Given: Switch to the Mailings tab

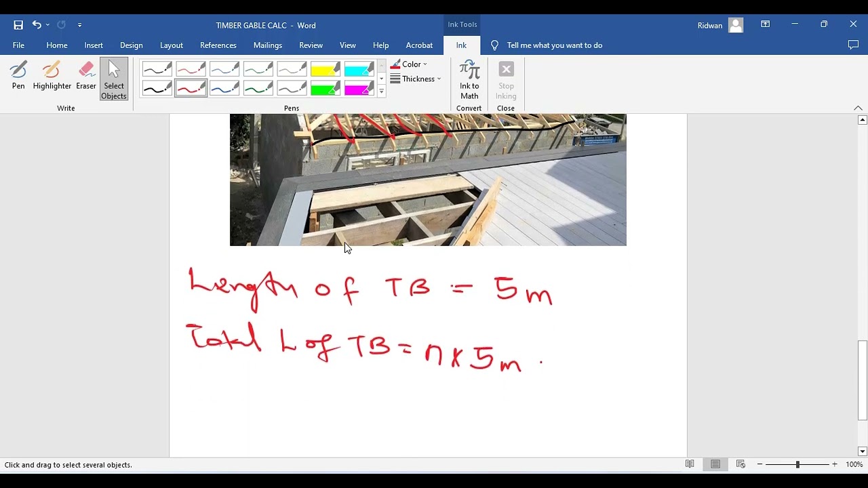Looking at the screenshot, I should pyautogui.click(x=268, y=45).
